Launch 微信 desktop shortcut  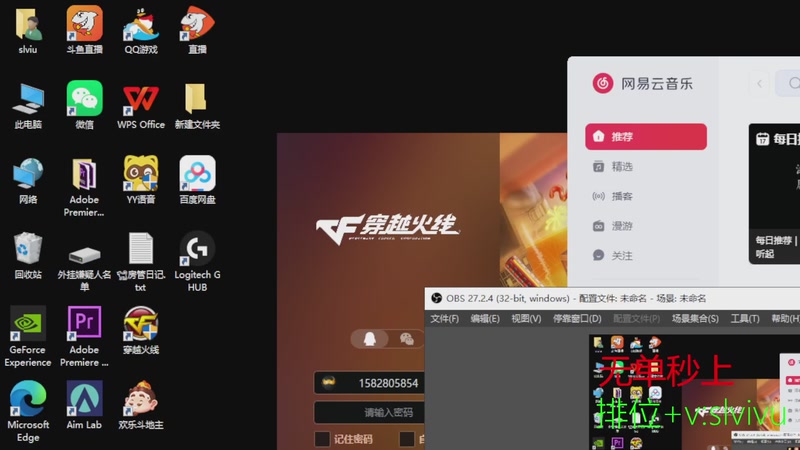click(x=85, y=98)
